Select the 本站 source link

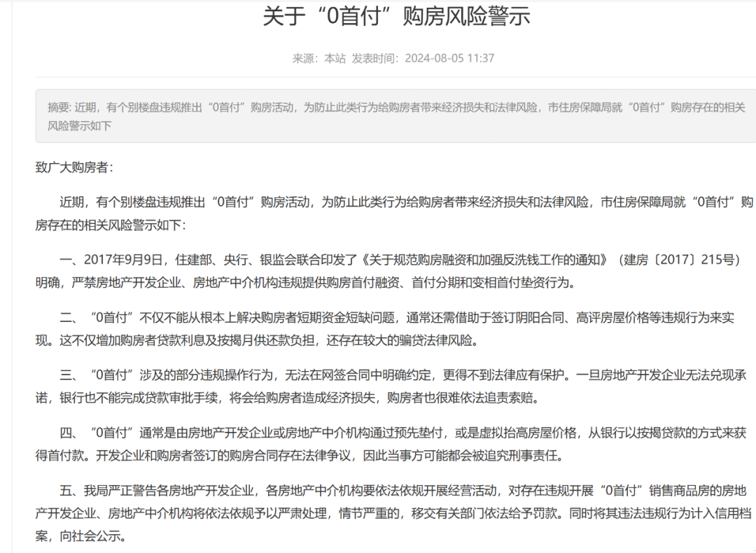tap(337, 59)
